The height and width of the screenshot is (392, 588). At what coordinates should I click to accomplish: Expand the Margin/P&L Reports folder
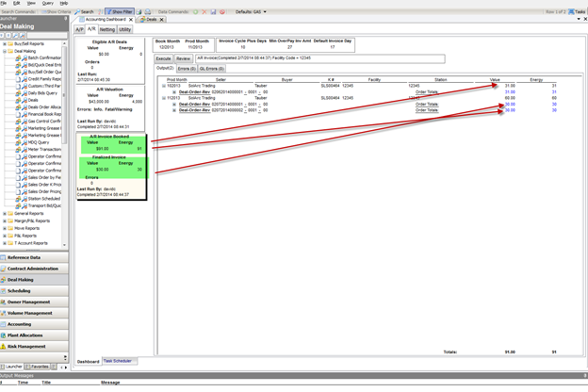click(5, 220)
